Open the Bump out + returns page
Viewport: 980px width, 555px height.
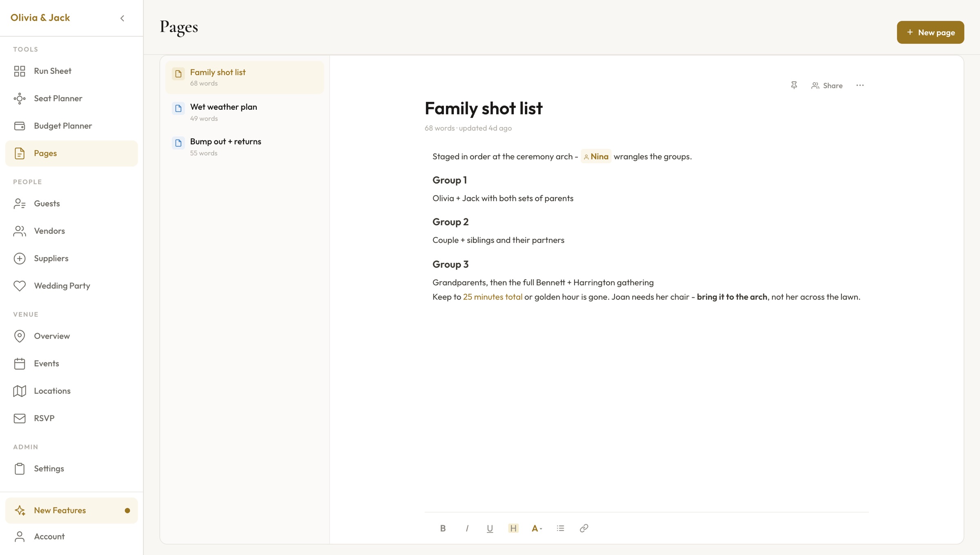pos(245,147)
